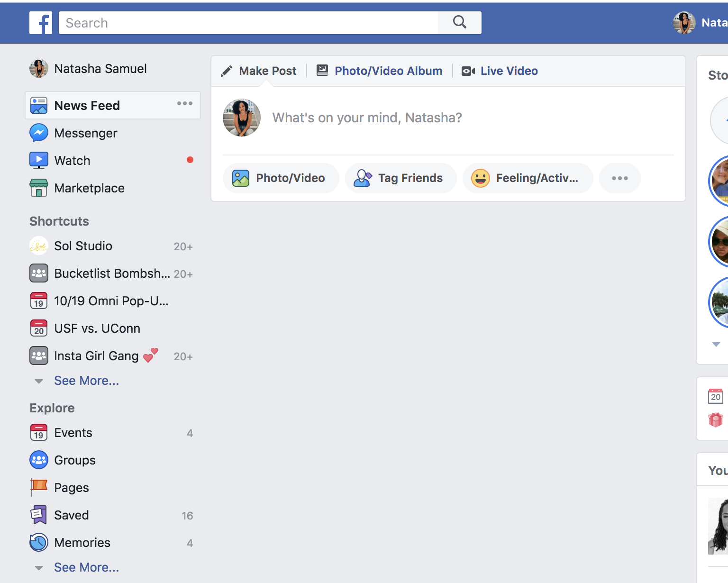Image resolution: width=728 pixels, height=583 pixels.
Task: Click the Nata profile name in top bar
Action: pos(715,23)
